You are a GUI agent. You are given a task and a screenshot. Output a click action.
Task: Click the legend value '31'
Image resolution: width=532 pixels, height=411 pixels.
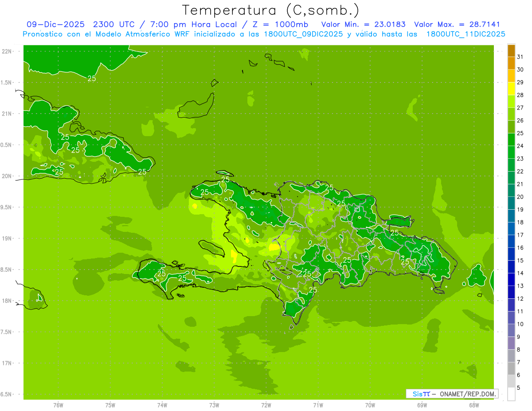point(520,57)
